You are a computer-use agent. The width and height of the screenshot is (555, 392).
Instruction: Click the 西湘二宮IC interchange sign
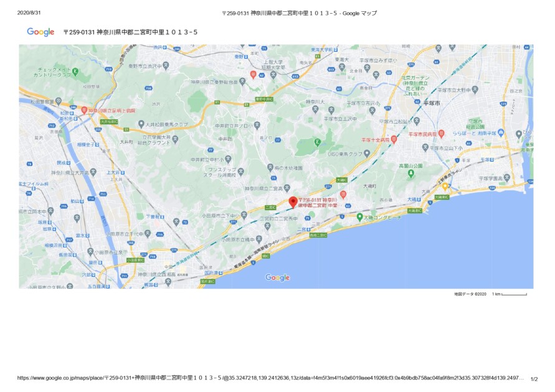tap(318, 235)
